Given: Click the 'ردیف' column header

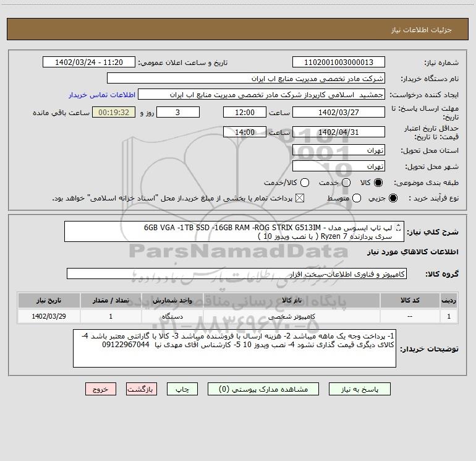Looking at the screenshot, I should click(449, 300).
